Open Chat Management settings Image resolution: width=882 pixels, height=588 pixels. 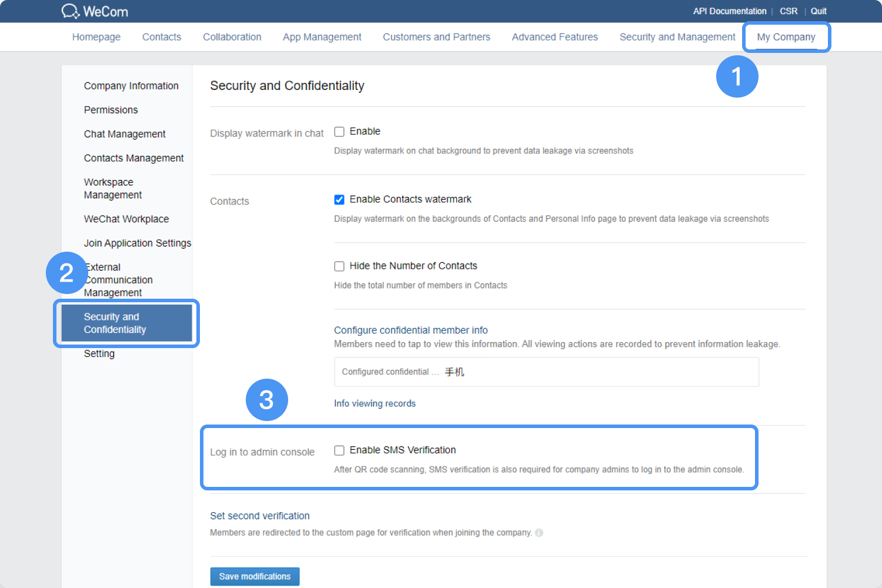tap(125, 133)
